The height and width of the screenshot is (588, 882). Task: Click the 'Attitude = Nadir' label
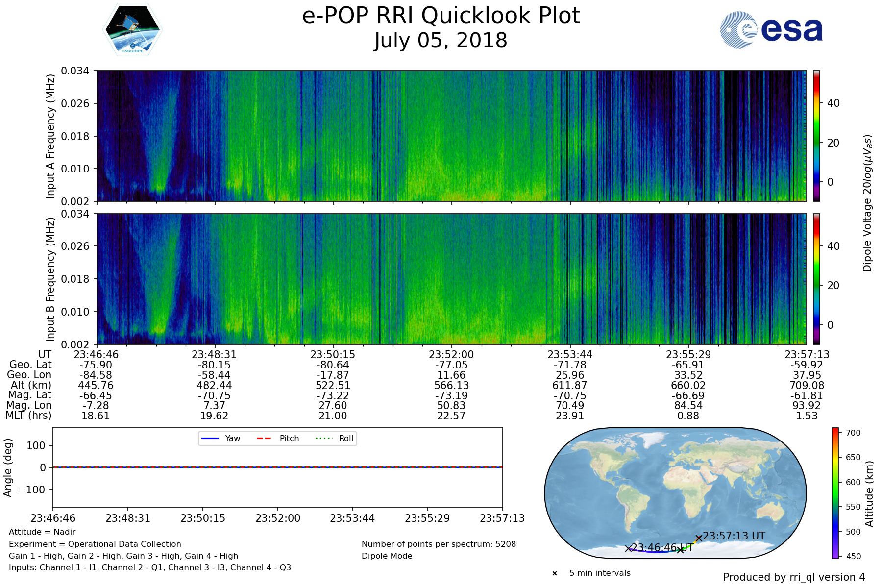pos(42,532)
